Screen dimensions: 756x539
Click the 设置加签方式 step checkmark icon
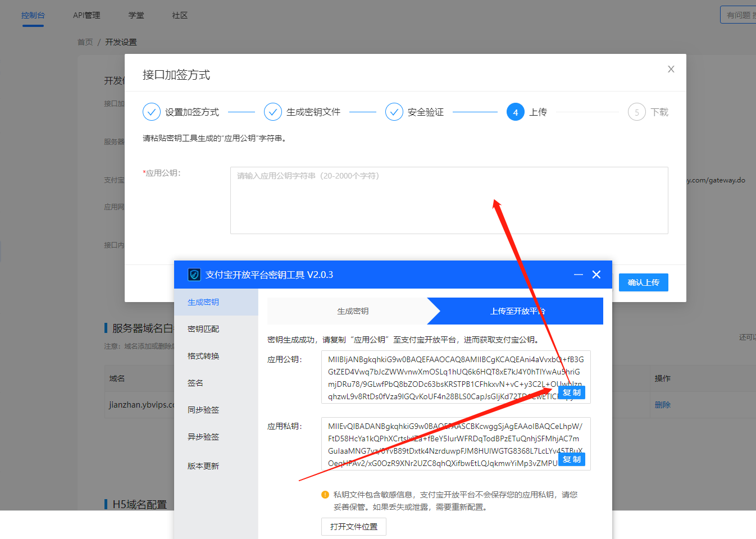tap(152, 112)
